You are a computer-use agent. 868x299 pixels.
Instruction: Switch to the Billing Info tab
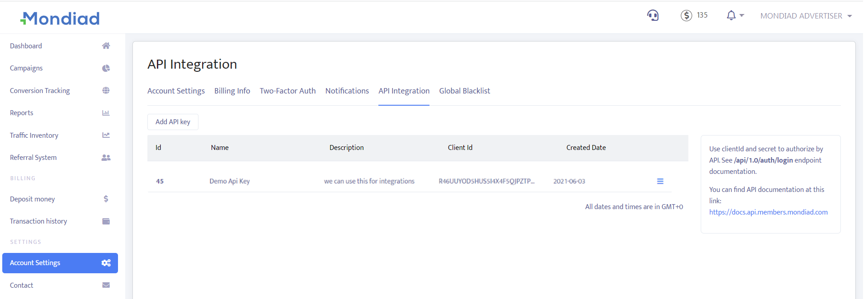click(232, 91)
